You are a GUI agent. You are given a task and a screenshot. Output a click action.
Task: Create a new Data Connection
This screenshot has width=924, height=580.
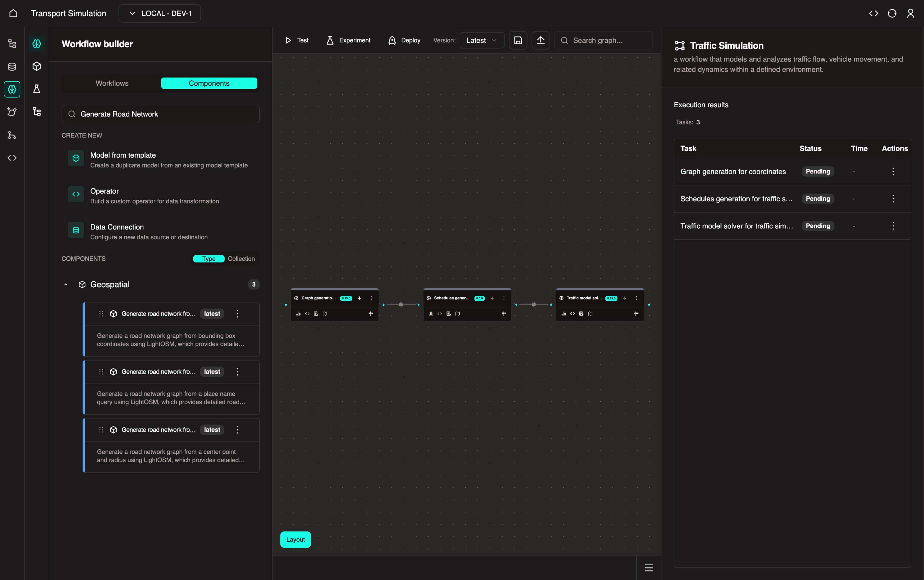point(160,232)
